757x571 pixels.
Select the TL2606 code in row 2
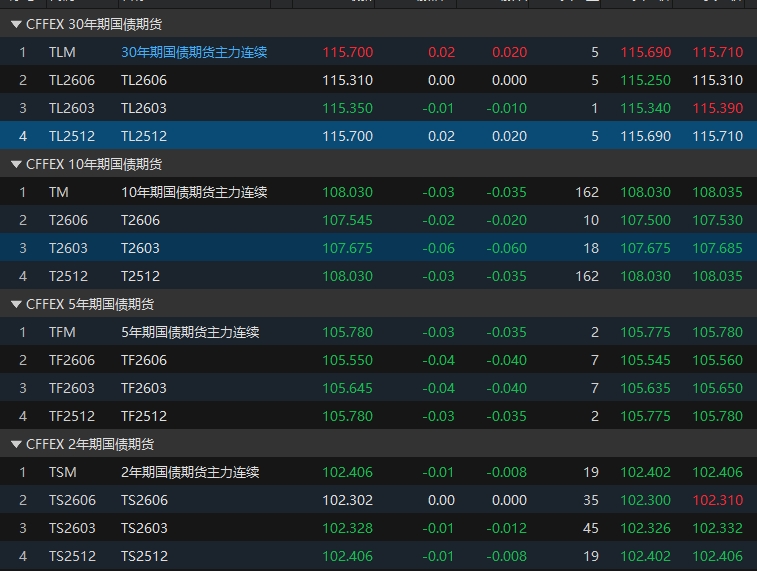point(72,80)
